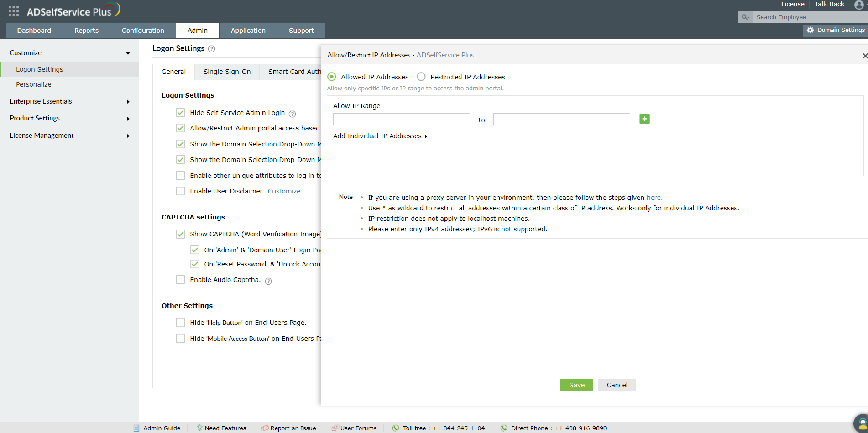The height and width of the screenshot is (433, 868).
Task: Check Enable Audio Captcha checkbox
Action: pyautogui.click(x=181, y=280)
